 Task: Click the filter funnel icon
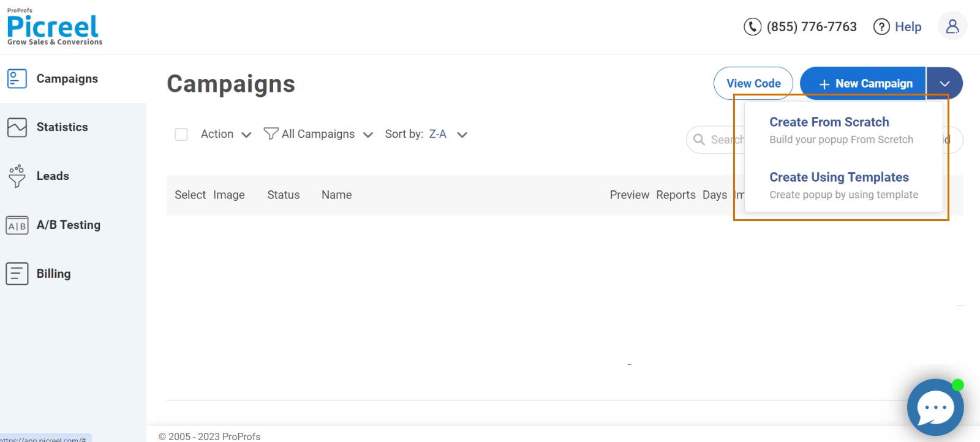click(x=271, y=133)
